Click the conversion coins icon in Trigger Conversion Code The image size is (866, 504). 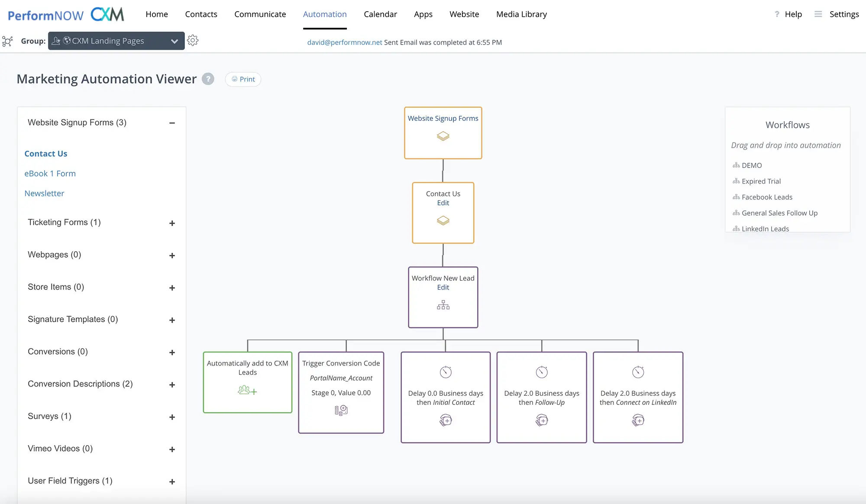click(341, 410)
